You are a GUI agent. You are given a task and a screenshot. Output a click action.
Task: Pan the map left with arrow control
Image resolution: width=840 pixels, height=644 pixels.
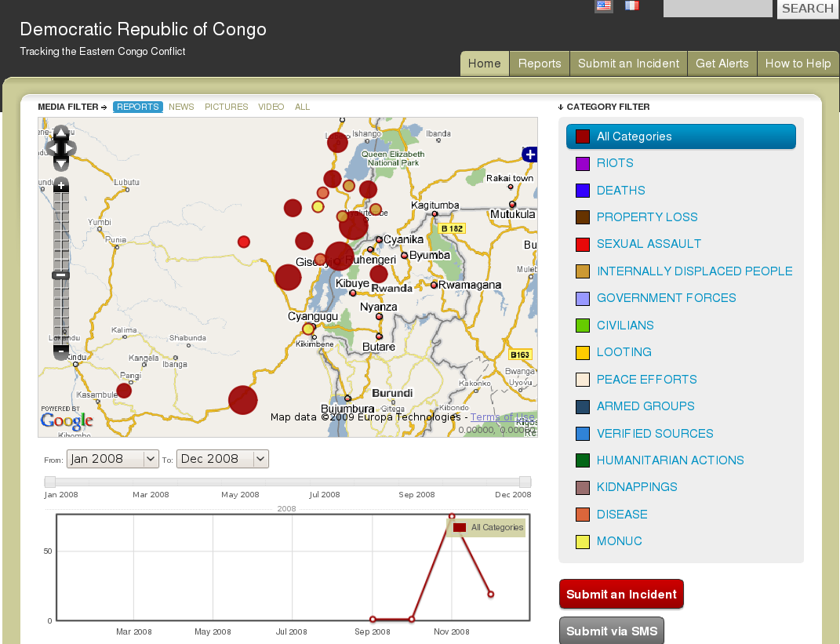(x=52, y=148)
